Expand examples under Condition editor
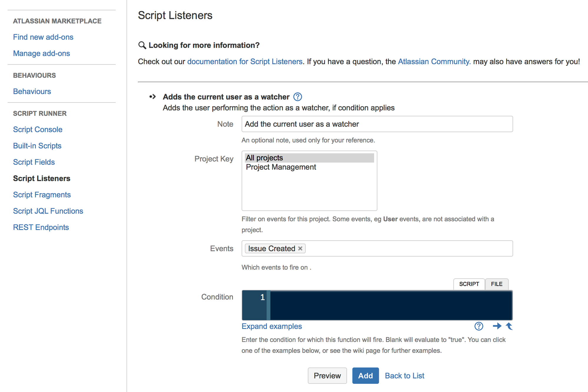Viewport: 588px width, 392px height. 271,326
